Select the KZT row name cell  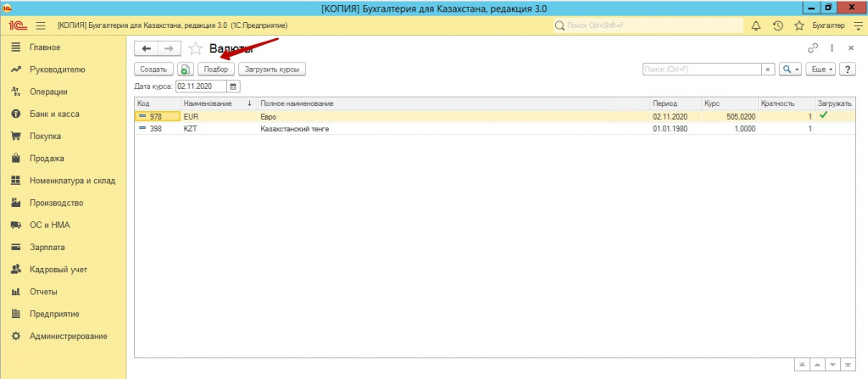point(220,129)
